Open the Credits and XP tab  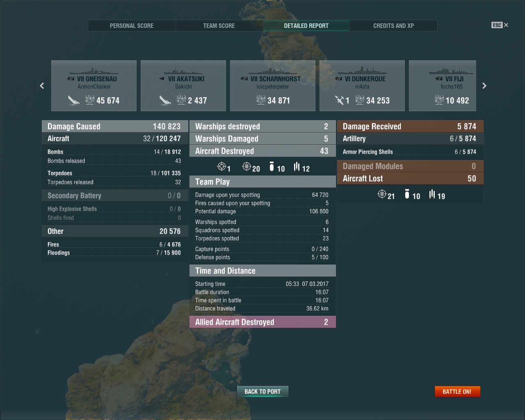pos(394,25)
